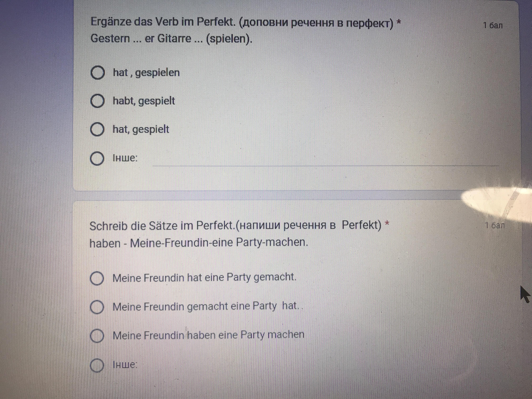This screenshot has width=532, height=399.
Task: Click the '1 бал' label of the Party question
Action: [495, 225]
